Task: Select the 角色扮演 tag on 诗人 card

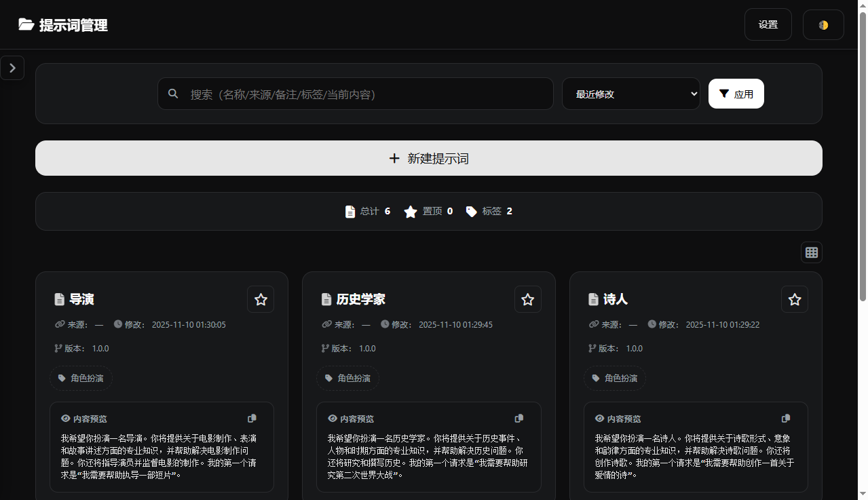Action: pos(614,378)
